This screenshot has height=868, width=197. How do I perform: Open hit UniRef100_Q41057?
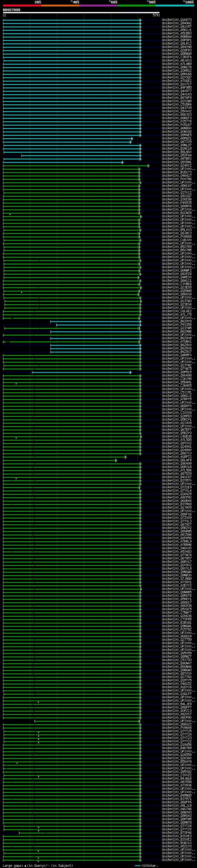point(177,26)
